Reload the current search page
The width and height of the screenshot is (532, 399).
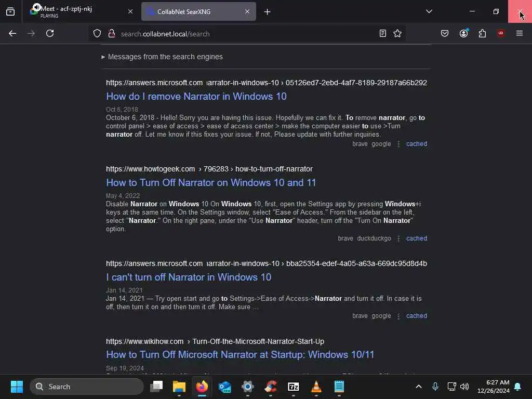(50, 33)
